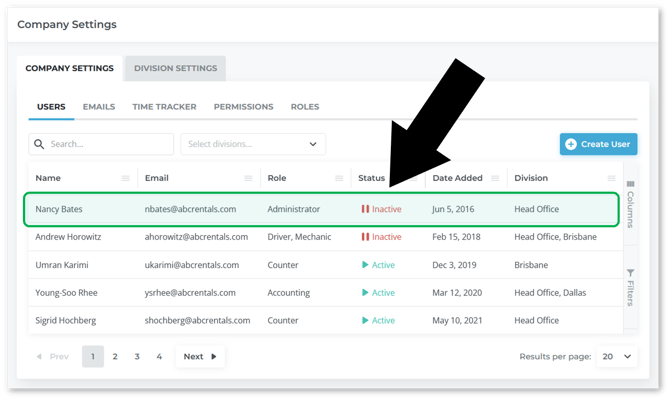Open the Filters side panel
670x400 pixels.
pyautogui.click(x=629, y=286)
